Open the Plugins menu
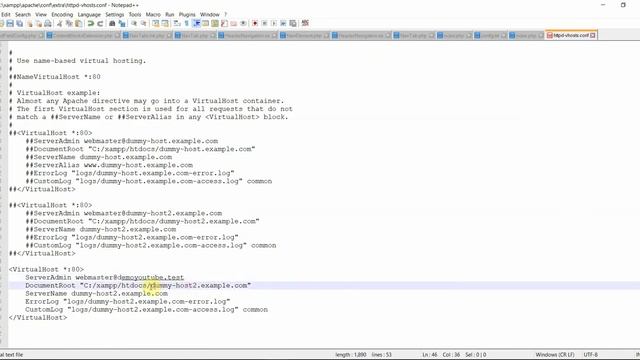This screenshot has width=640, height=360. point(187,14)
